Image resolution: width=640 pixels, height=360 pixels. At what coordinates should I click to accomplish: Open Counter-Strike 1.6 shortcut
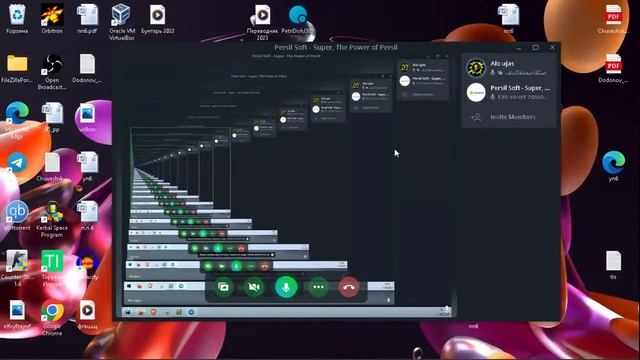[x=17, y=267]
